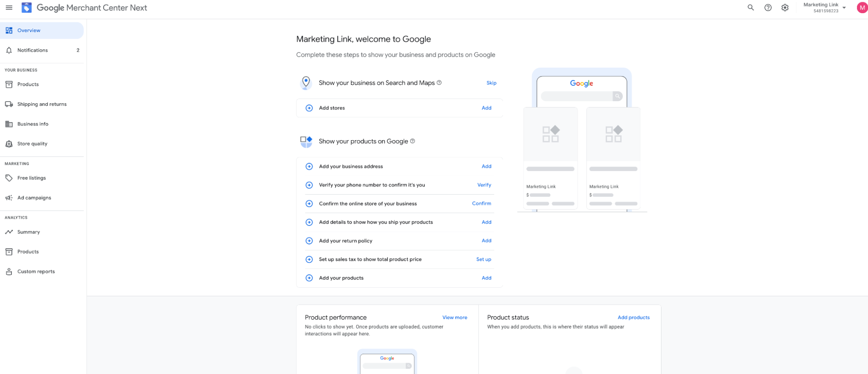Click arrow icon beside Add your return policy

point(309,241)
